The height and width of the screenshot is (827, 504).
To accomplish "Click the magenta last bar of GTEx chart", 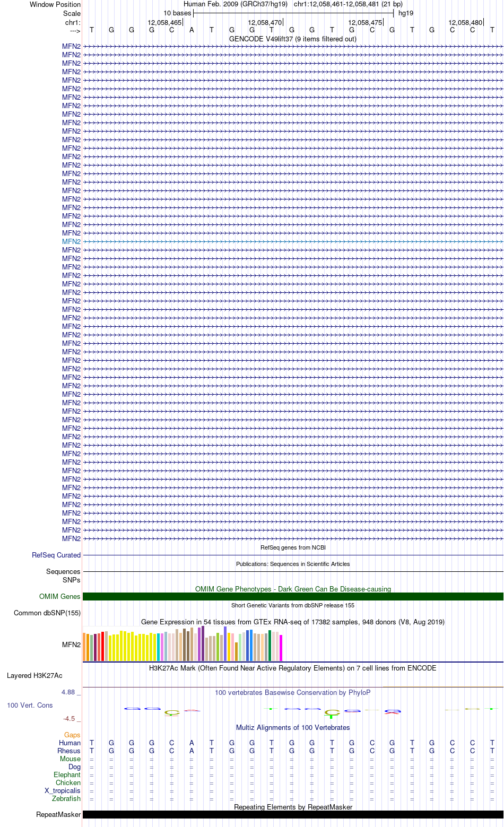I will (x=281, y=648).
